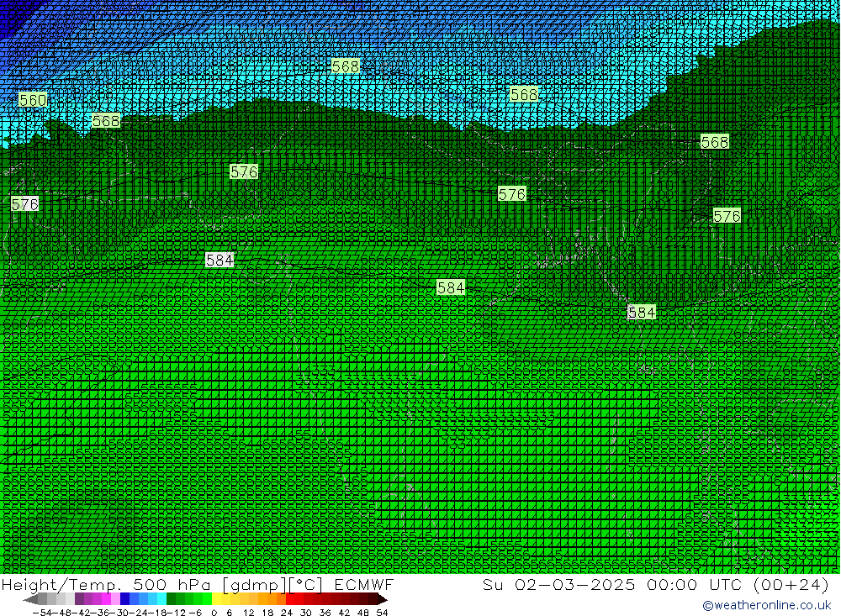Viewport: 841px width, 616px height.
Task: Click the dark right arrow of the color scale
Action: click(383, 599)
